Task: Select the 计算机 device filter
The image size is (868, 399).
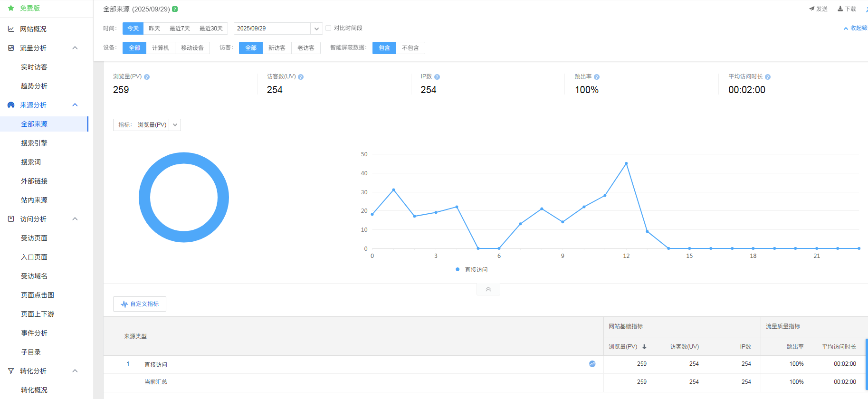Action: coord(161,48)
